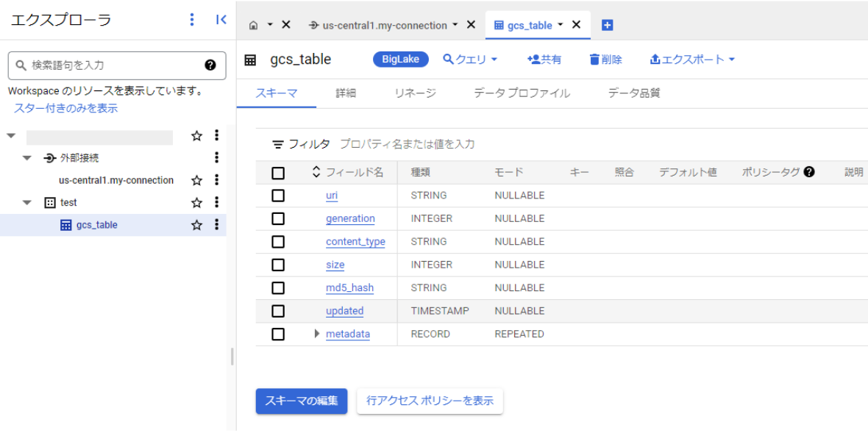Collapse the test dataset node
Image resolution: width=868 pixels, height=433 pixels.
point(27,203)
